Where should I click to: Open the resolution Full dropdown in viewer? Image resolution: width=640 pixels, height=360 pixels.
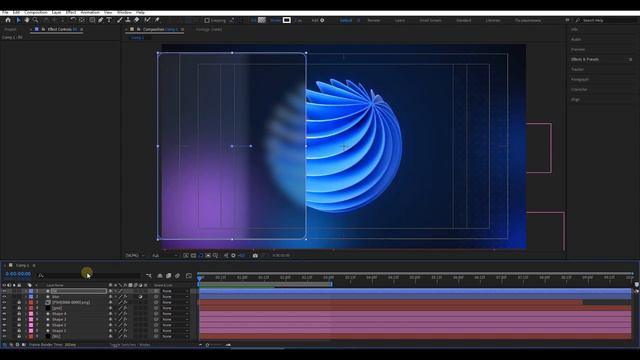(165, 256)
